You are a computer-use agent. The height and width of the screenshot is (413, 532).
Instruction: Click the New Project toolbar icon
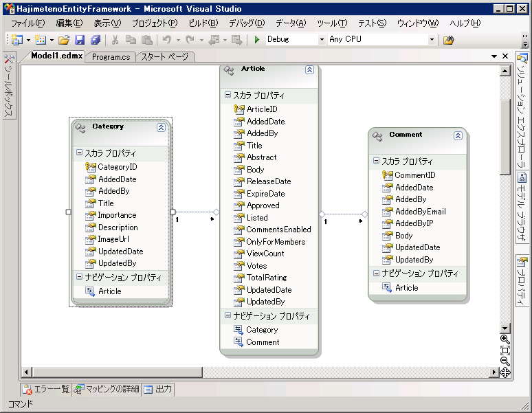pos(16,40)
